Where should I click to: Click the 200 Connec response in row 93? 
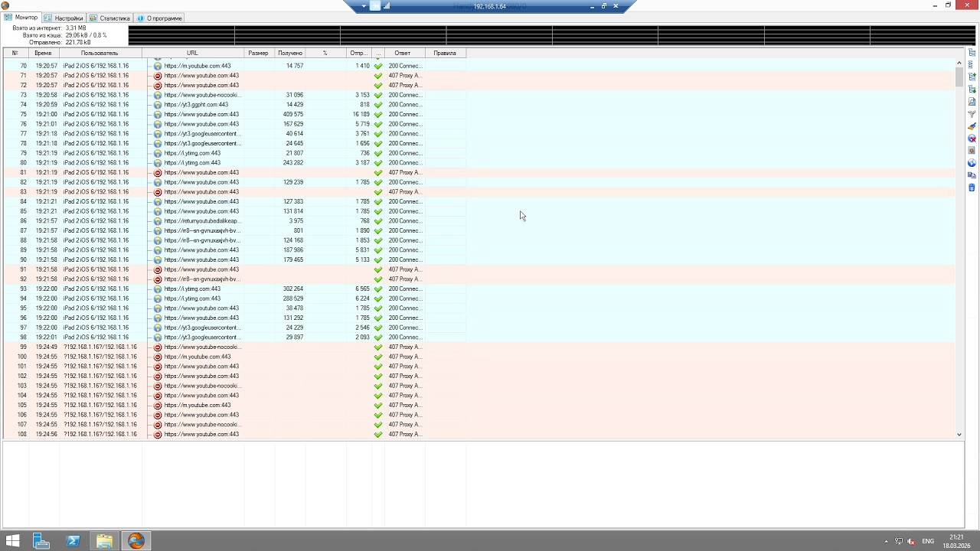coord(405,289)
